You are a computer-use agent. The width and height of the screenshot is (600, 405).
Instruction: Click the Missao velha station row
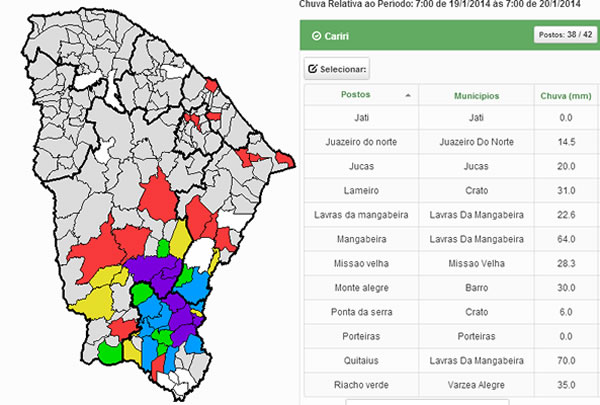pyautogui.click(x=362, y=263)
